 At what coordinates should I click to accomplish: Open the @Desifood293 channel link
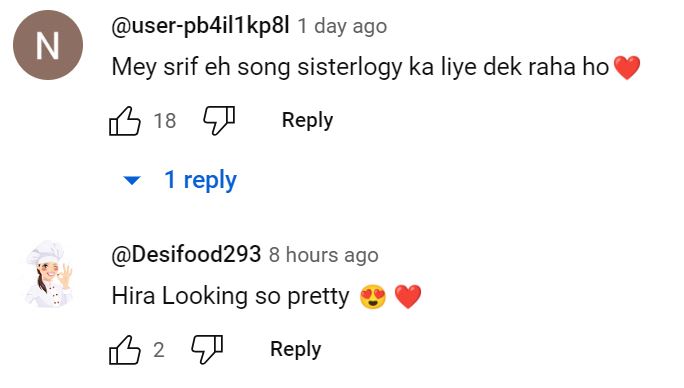pyautogui.click(x=186, y=254)
